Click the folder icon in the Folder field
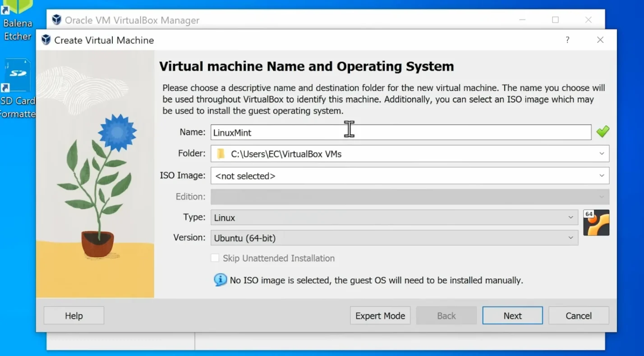644x356 pixels. [x=220, y=153]
